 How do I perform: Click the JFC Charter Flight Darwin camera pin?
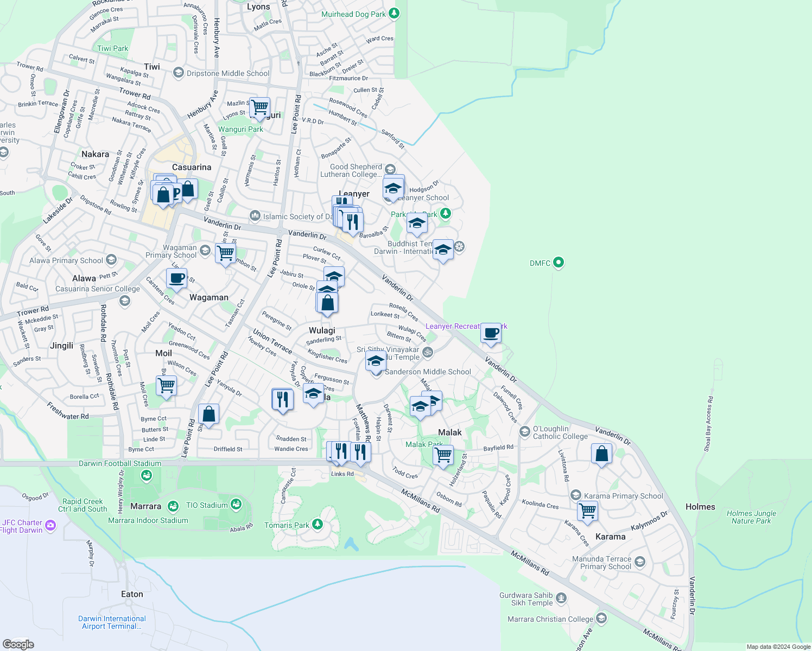point(50,525)
